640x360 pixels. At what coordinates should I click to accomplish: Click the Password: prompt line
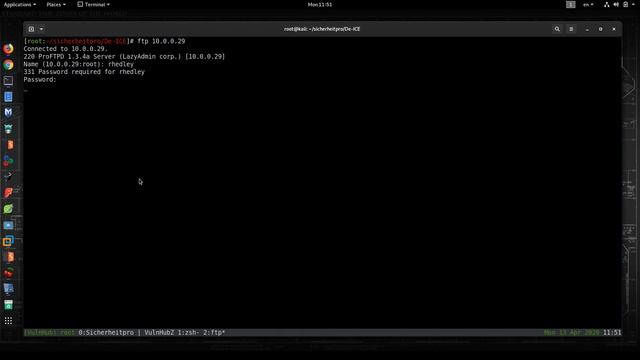click(40, 80)
